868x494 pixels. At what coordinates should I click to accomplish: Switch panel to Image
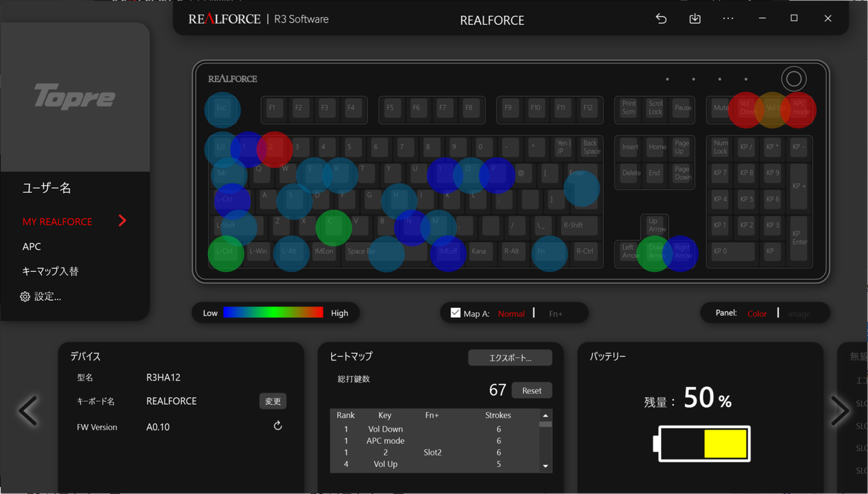pos(799,314)
